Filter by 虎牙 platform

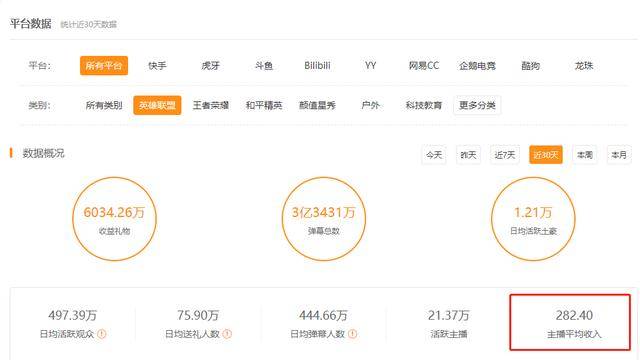point(211,66)
